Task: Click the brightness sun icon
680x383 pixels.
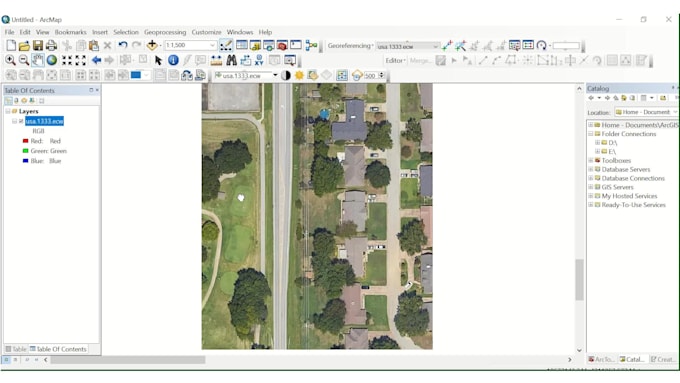Action: coord(299,75)
